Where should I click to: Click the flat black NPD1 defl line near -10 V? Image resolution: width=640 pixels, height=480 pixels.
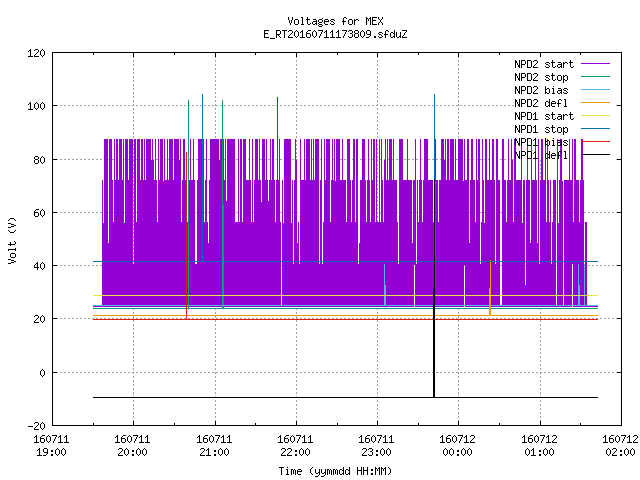345,397
